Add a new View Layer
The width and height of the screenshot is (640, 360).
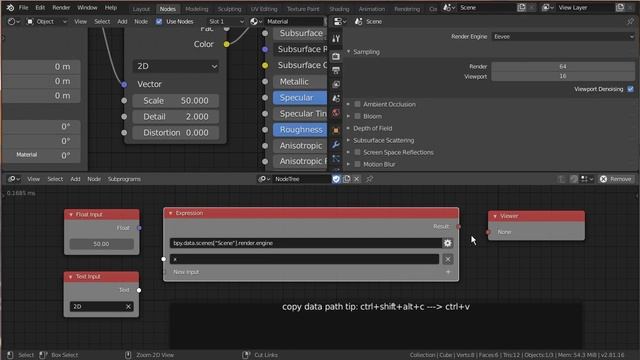620,8
